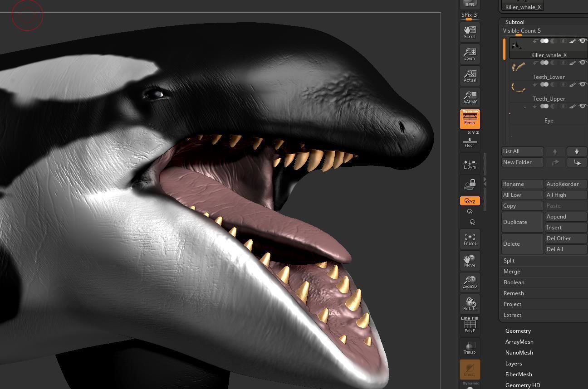588x389 pixels.
Task: Collapse the Subtool palette header
Action: click(514, 22)
